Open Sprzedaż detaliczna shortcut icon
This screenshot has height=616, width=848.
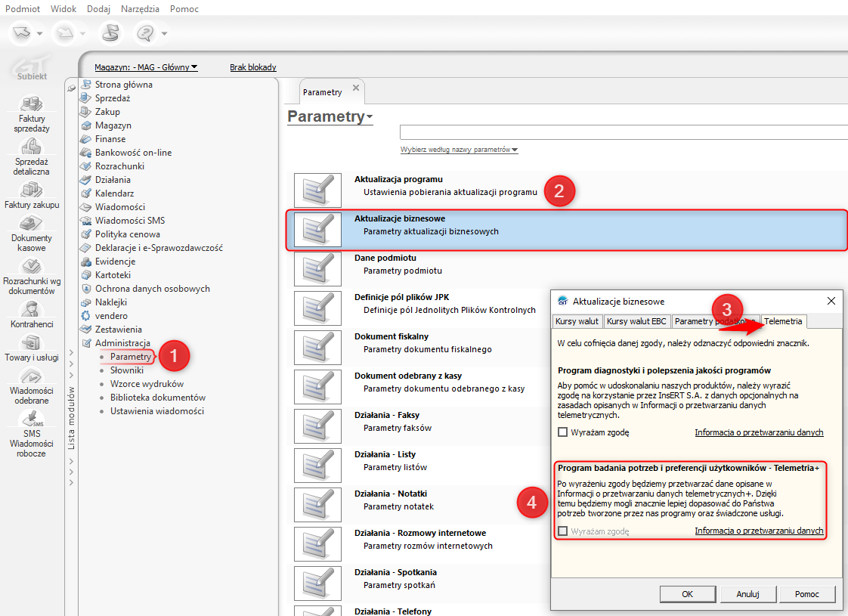tap(32, 147)
